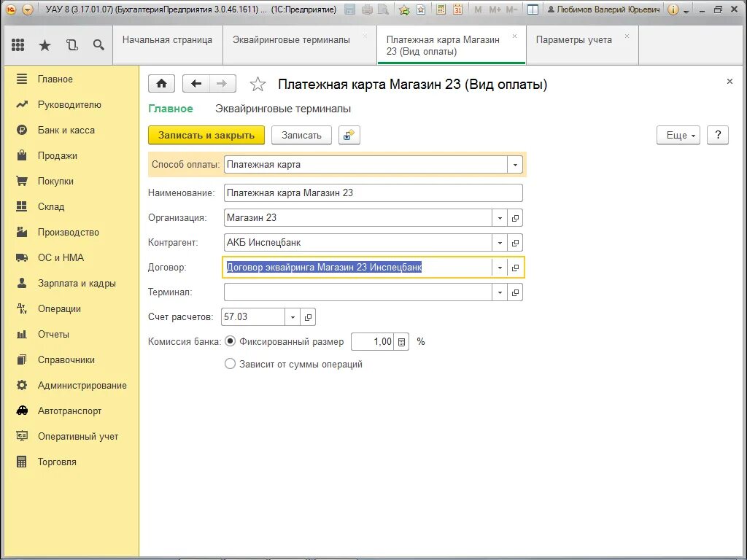747x560 pixels.
Task: Open calculator icon in title bar
Action: (x=441, y=9)
